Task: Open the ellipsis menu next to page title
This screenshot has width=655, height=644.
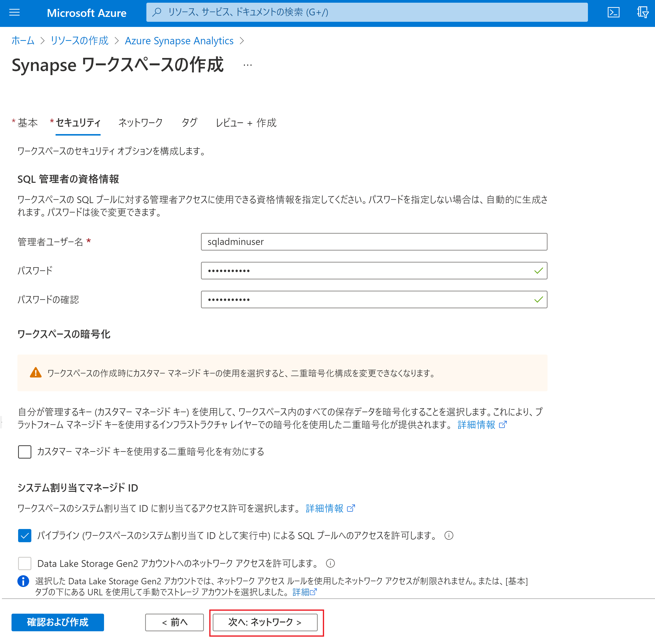Action: (x=247, y=65)
